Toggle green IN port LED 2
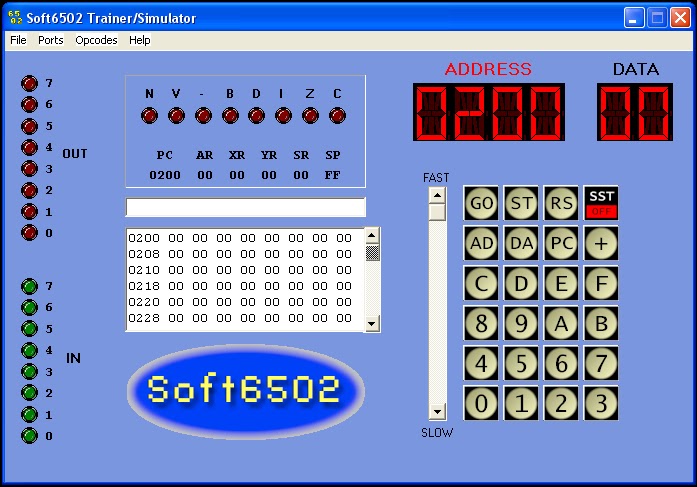 (29, 393)
